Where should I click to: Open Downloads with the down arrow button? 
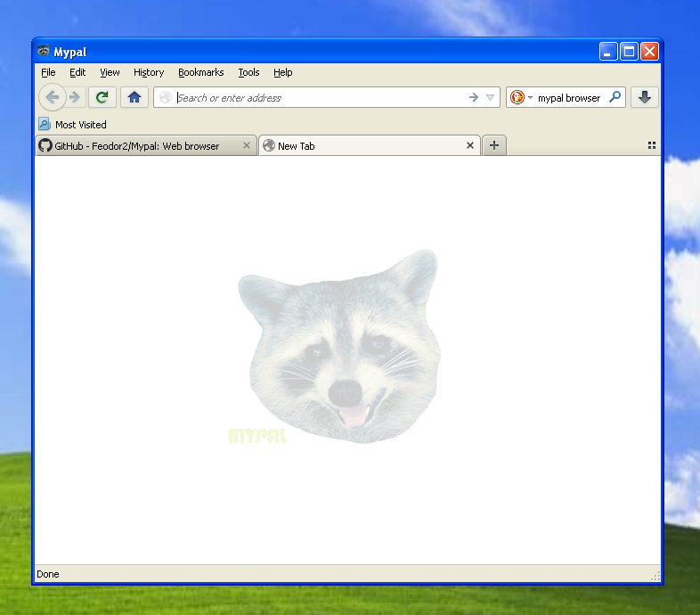click(x=645, y=97)
